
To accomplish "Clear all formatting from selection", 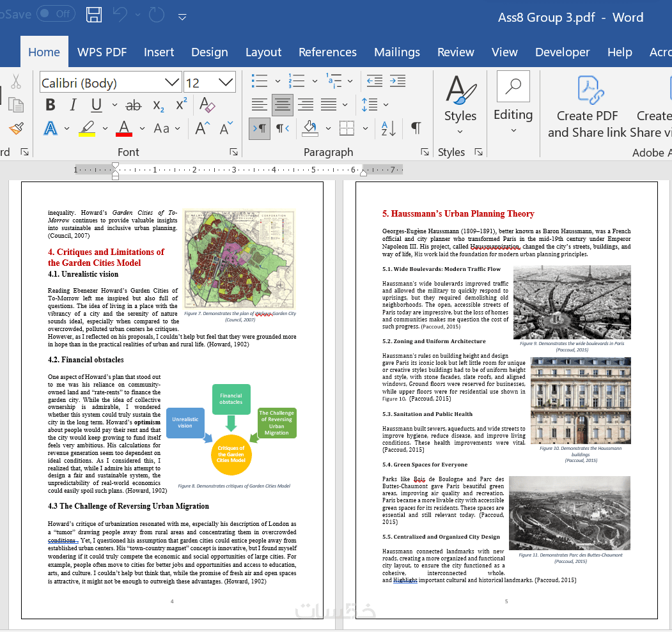I will pyautogui.click(x=207, y=105).
